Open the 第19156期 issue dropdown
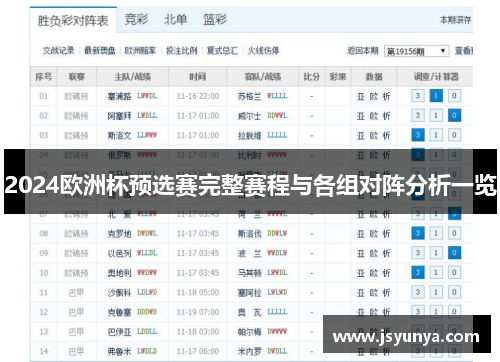This screenshot has width=500, height=362. point(416,51)
